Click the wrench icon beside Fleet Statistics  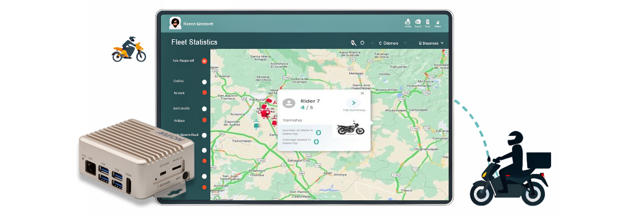point(354,42)
